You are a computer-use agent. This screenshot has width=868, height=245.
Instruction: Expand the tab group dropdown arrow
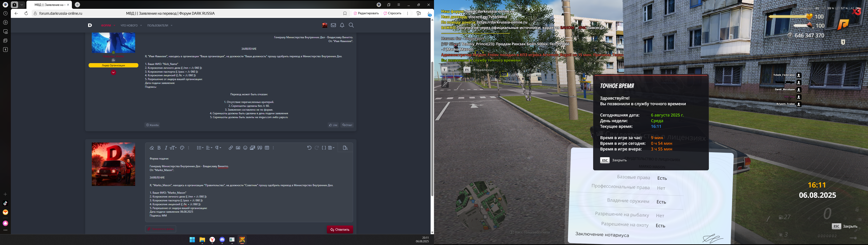pos(22,5)
